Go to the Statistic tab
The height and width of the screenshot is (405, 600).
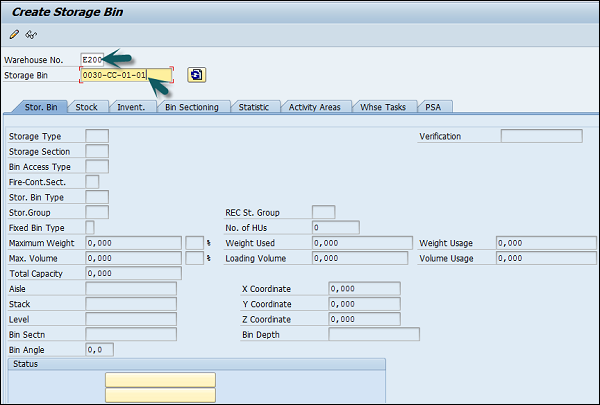tap(253, 107)
